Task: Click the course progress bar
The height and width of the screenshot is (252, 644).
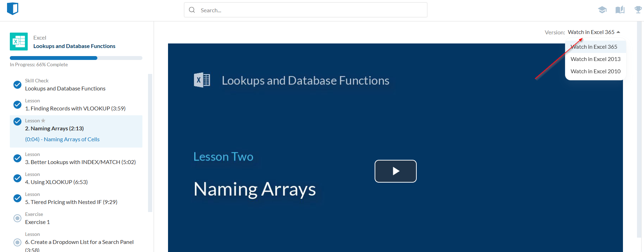Action: click(76, 58)
